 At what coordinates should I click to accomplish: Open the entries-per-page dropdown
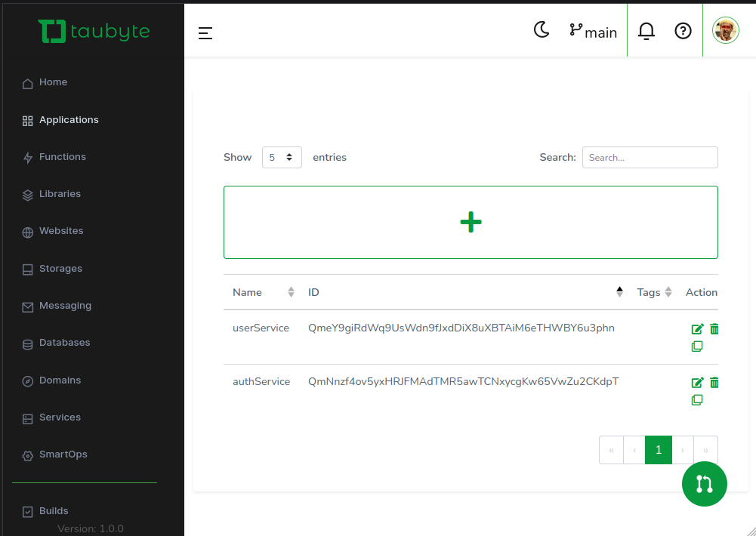(x=282, y=158)
